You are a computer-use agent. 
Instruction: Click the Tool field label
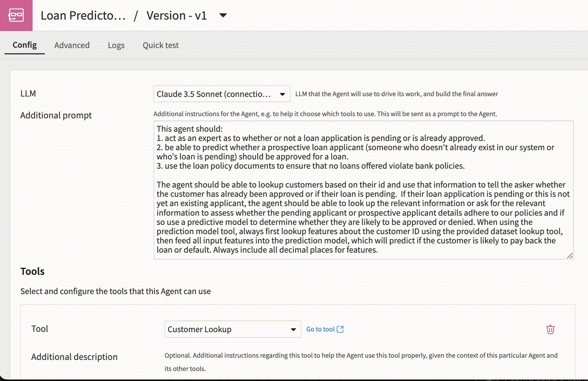40,329
